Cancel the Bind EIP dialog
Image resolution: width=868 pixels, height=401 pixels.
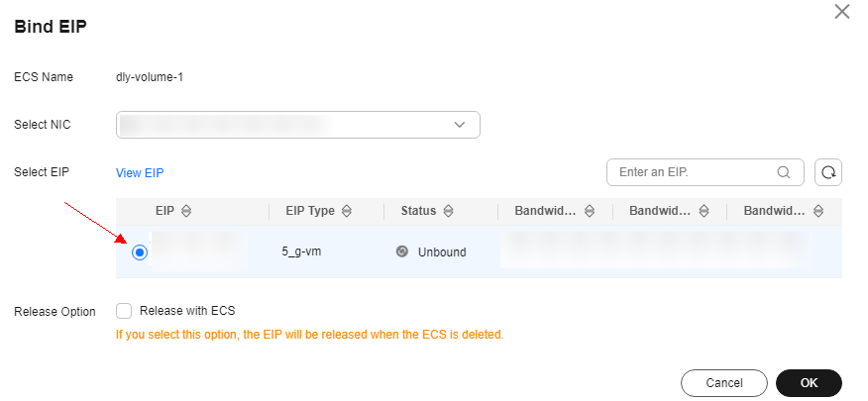coord(724,383)
